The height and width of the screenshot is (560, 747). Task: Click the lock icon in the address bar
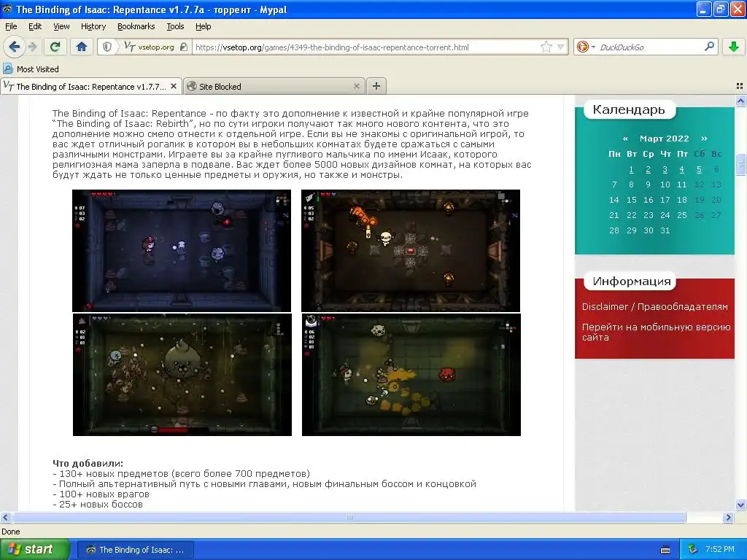[x=183, y=47]
